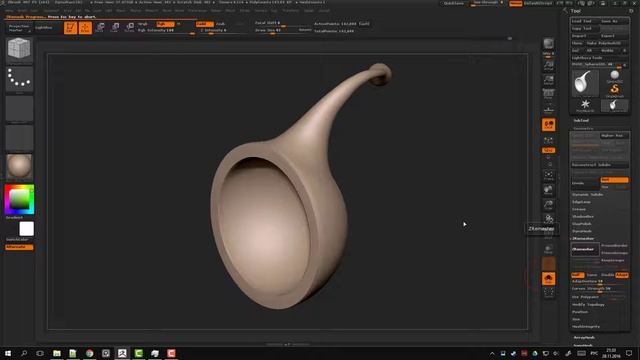This screenshot has width=640, height=360.
Task: Select the Scale transform icon
Action: click(115, 28)
